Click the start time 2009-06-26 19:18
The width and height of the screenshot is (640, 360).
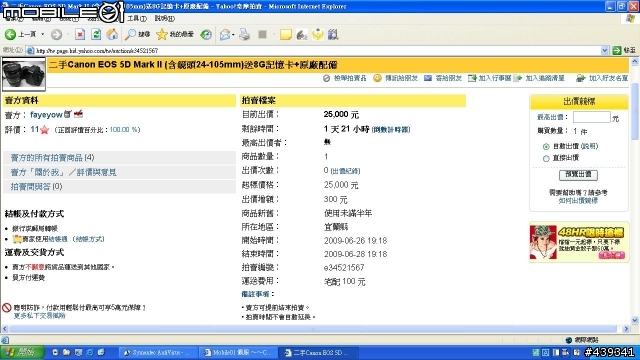coord(356,240)
